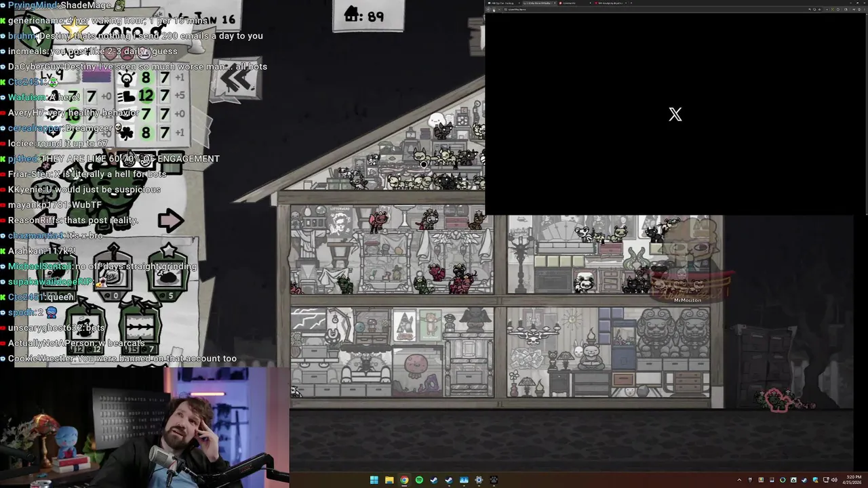
Task: Switch to the third browser tab
Action: (x=575, y=3)
